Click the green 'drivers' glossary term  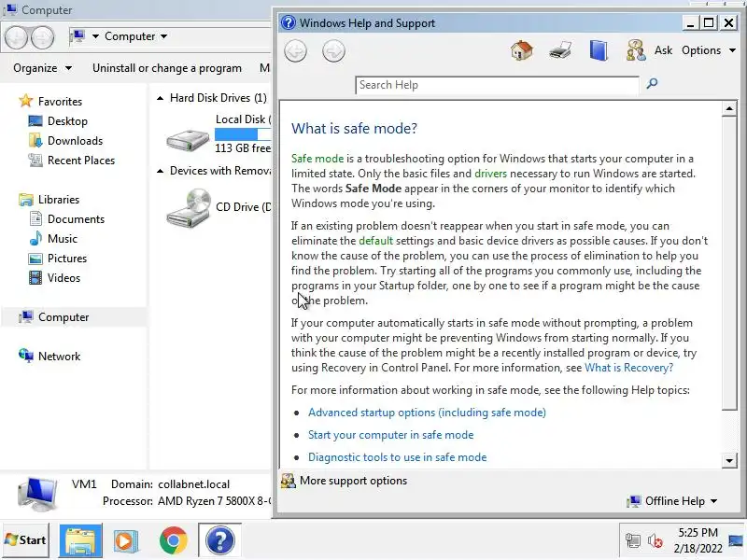tap(491, 174)
